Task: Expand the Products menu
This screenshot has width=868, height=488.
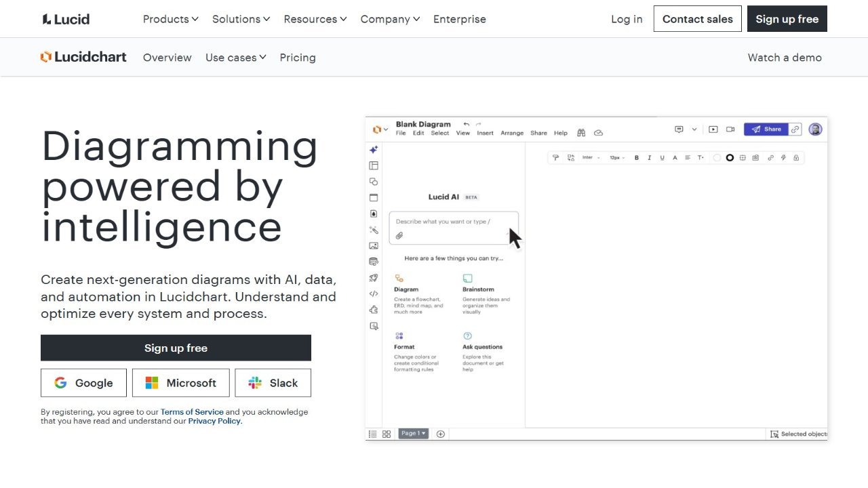Action: click(170, 19)
